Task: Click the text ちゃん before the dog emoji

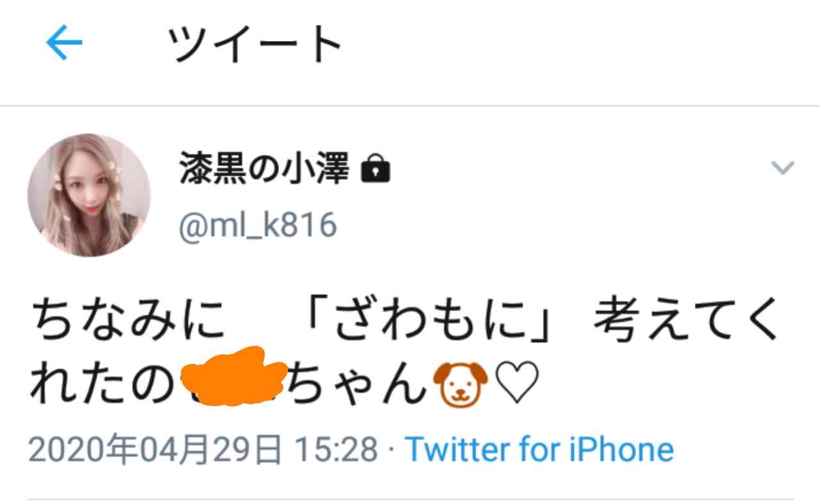Action: click(359, 386)
